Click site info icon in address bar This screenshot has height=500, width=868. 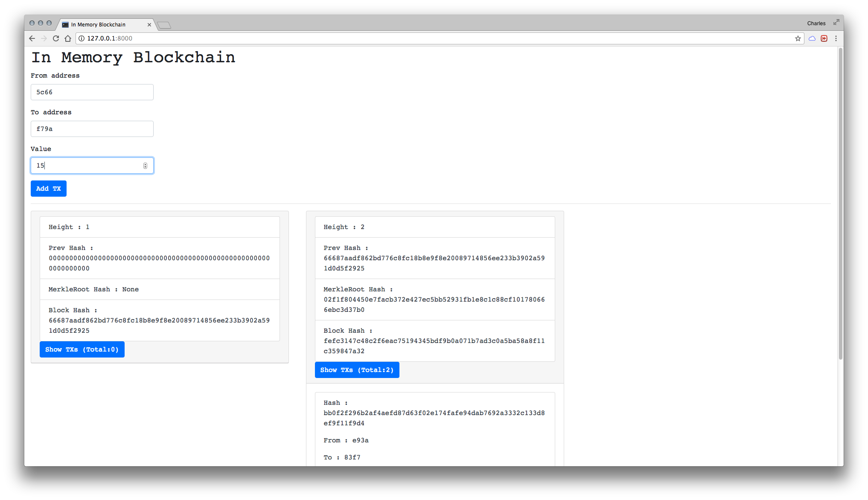pyautogui.click(x=82, y=38)
